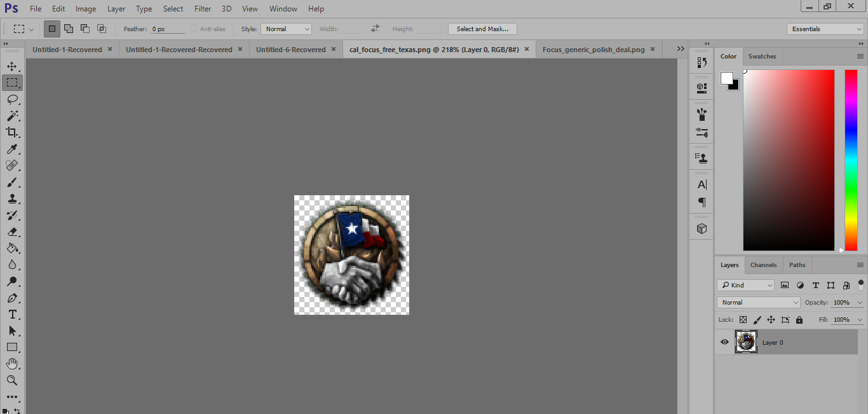Viewport: 868px width, 414px height.
Task: Select the Magic Wand tool
Action: [12, 116]
